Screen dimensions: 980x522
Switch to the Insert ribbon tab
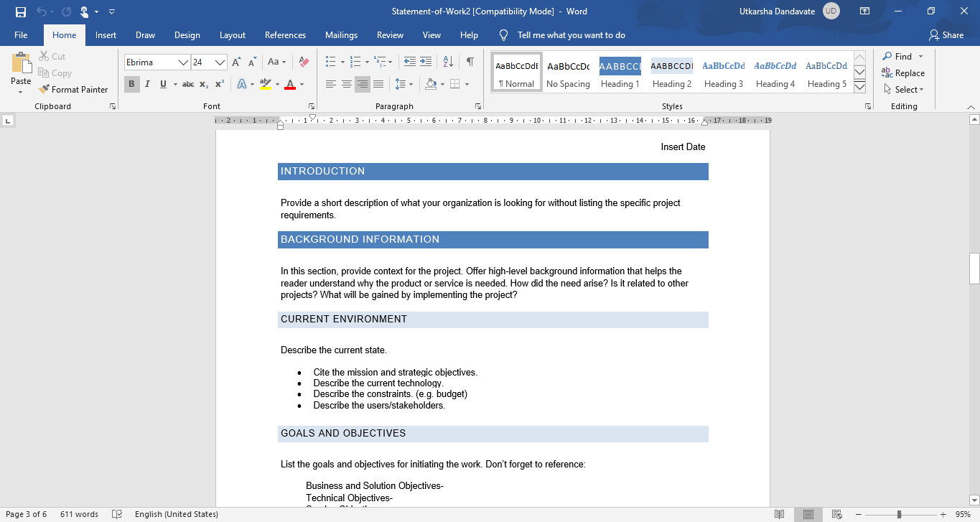tap(106, 35)
